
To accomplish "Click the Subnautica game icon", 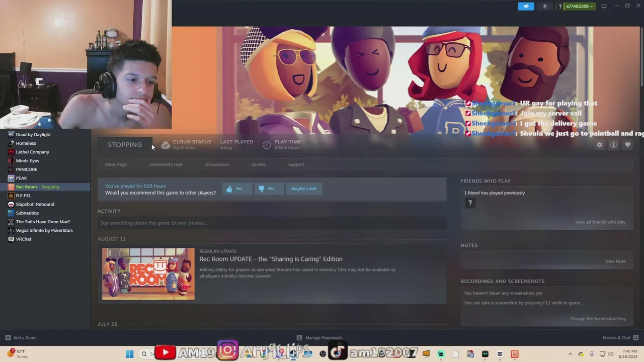I will (11, 213).
